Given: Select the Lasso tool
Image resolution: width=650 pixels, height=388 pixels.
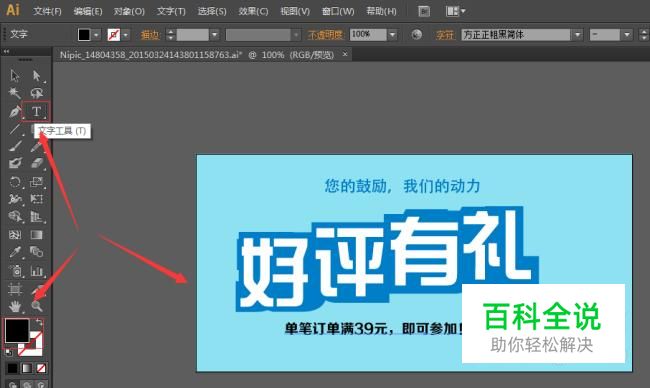Looking at the screenshot, I should coord(36,93).
